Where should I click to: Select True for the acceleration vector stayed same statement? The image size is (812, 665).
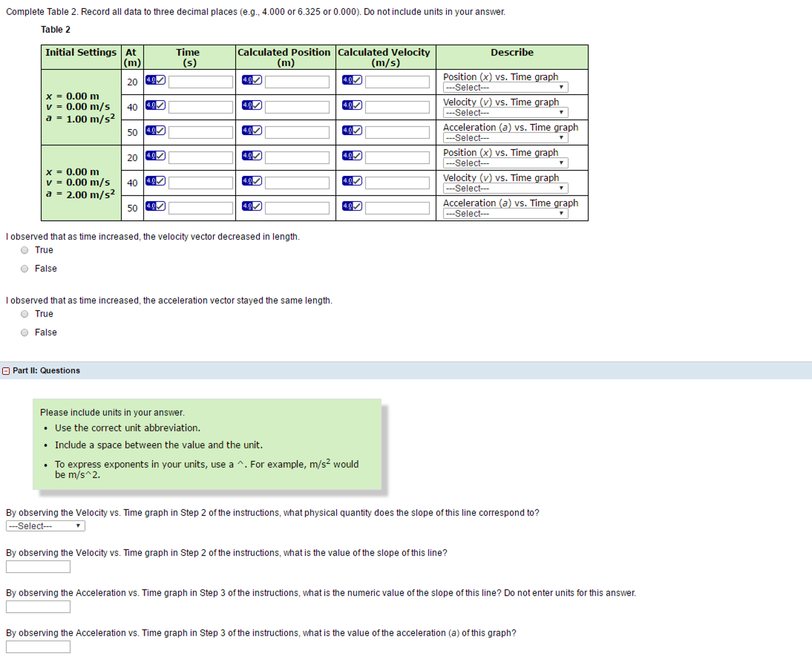[x=24, y=314]
